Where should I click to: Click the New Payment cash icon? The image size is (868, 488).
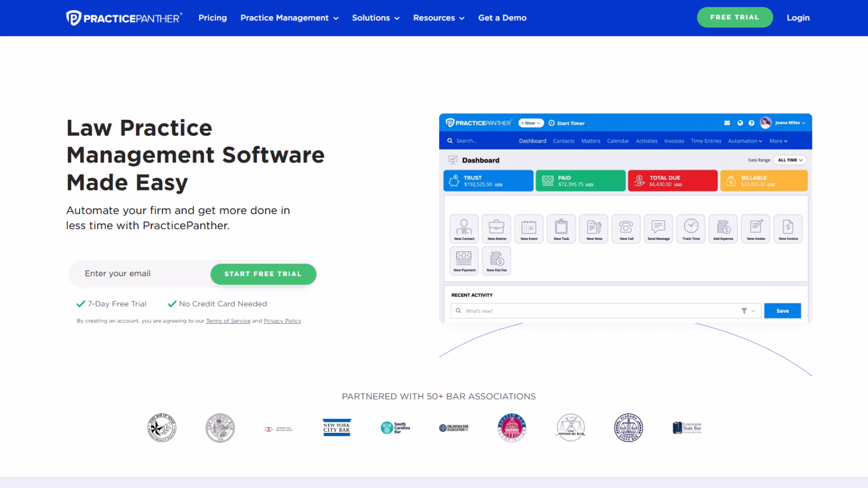[464, 260]
